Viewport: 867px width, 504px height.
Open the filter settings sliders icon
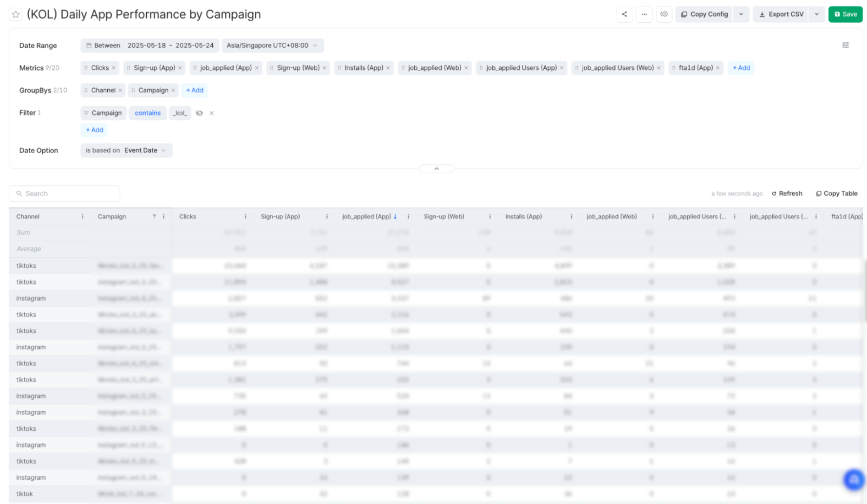(845, 45)
